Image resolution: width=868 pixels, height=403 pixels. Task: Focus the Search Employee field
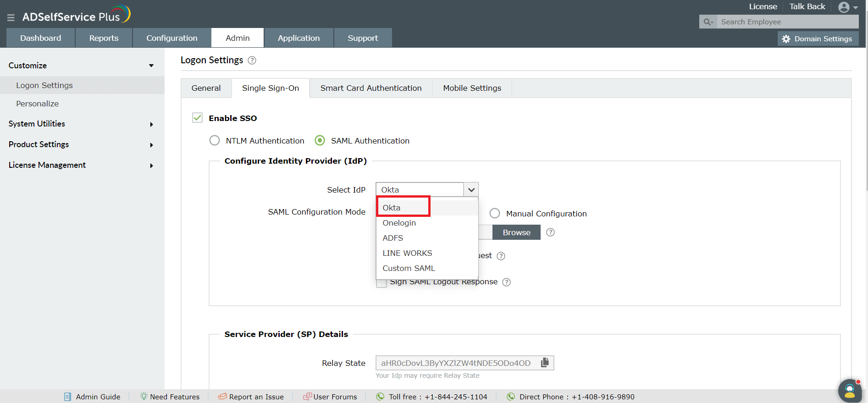coord(788,22)
